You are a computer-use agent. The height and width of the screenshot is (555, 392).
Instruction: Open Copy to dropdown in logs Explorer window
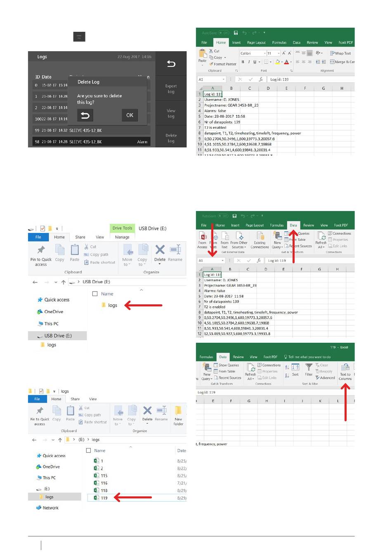[131, 415]
